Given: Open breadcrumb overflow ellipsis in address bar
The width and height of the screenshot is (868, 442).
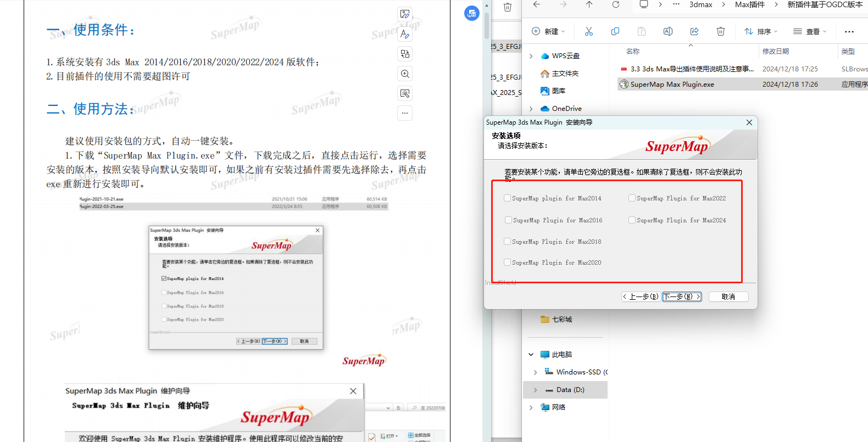Looking at the screenshot, I should pyautogui.click(x=676, y=4).
